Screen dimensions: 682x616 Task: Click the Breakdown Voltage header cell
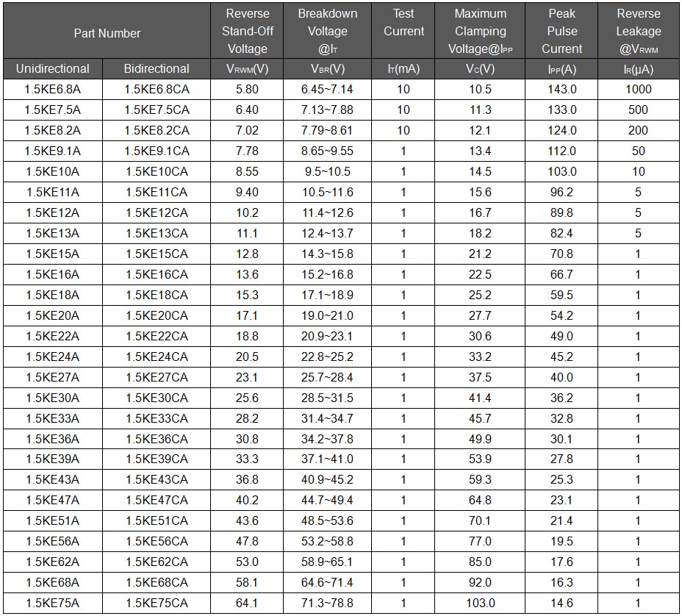coord(327,32)
